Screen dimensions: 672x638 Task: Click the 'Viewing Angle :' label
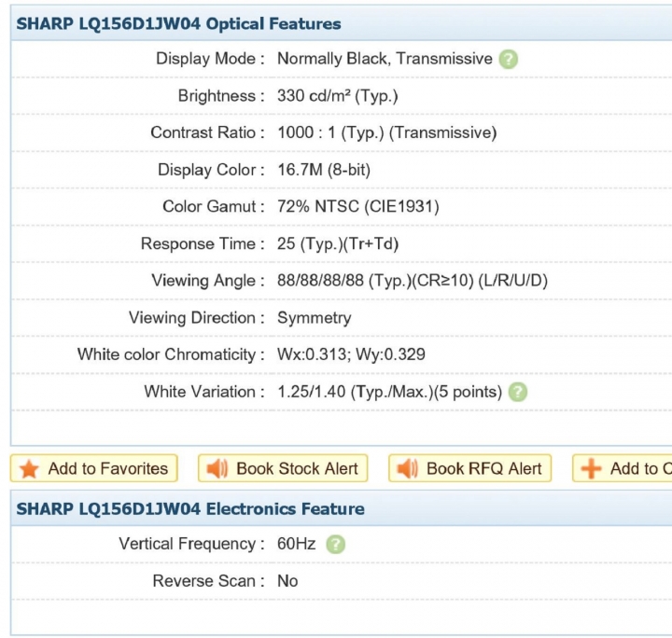pyautogui.click(x=208, y=281)
